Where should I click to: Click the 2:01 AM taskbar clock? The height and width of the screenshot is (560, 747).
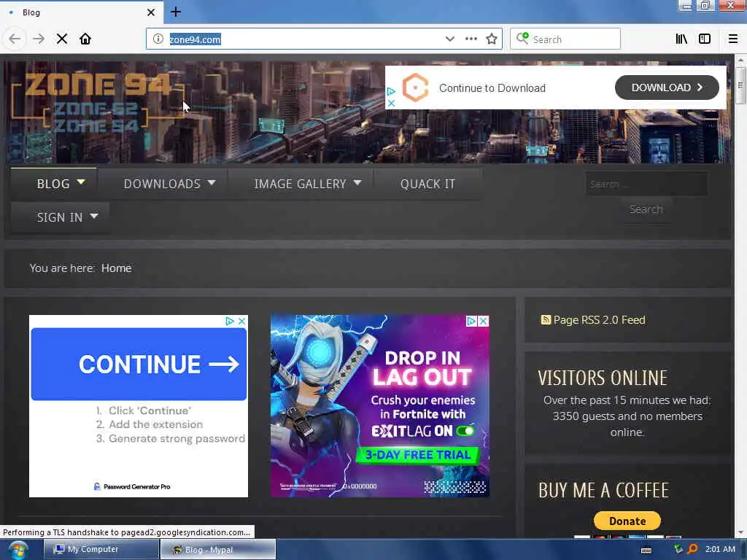720,549
